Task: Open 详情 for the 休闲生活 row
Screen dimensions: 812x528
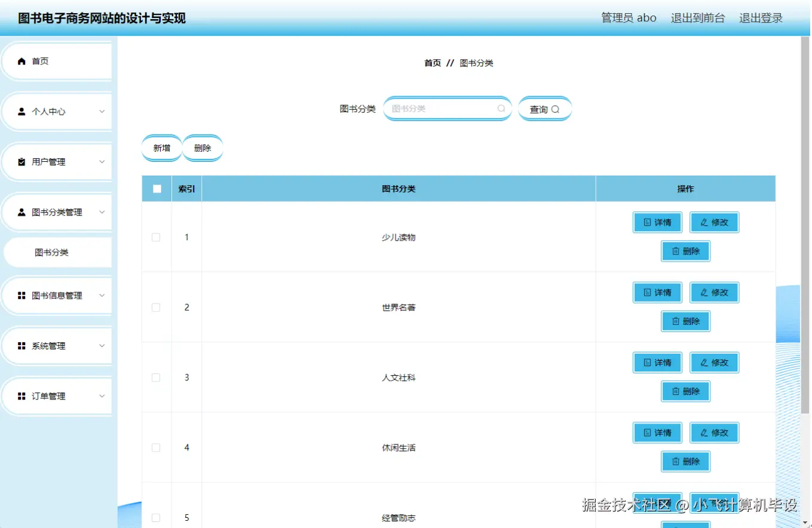Action: tap(657, 432)
